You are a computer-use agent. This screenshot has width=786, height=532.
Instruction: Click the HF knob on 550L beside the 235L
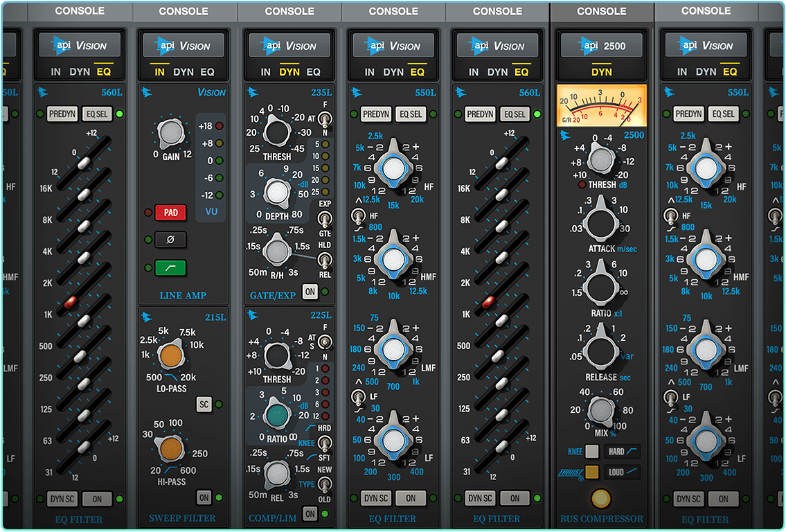click(x=393, y=168)
